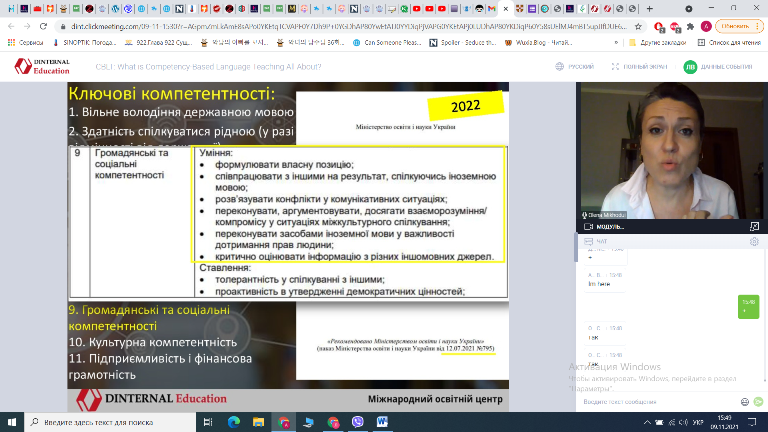Show hidden system tray icons
The height and width of the screenshot is (432, 768).
click(647, 422)
